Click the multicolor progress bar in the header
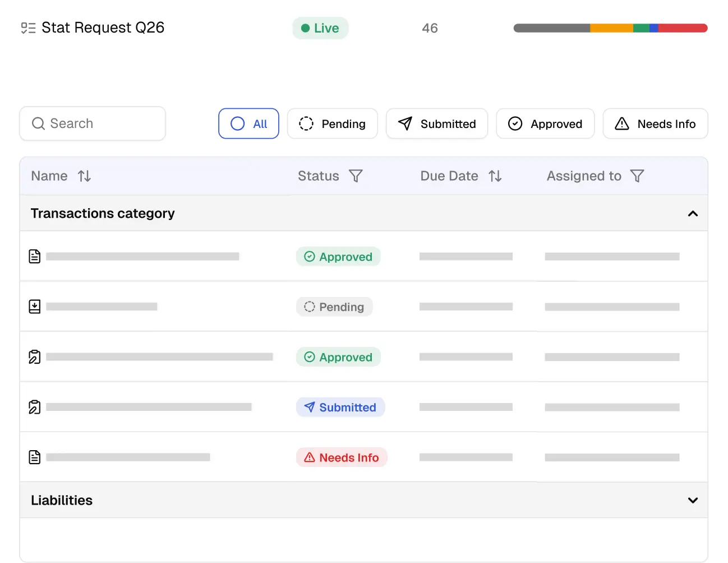The width and height of the screenshot is (728, 563). click(x=610, y=27)
